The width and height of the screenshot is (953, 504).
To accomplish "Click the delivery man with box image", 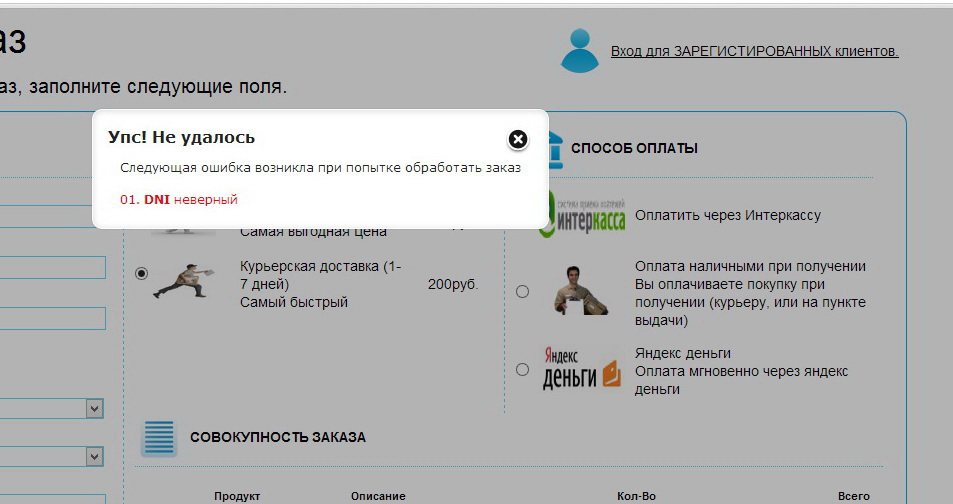I will pyautogui.click(x=580, y=291).
